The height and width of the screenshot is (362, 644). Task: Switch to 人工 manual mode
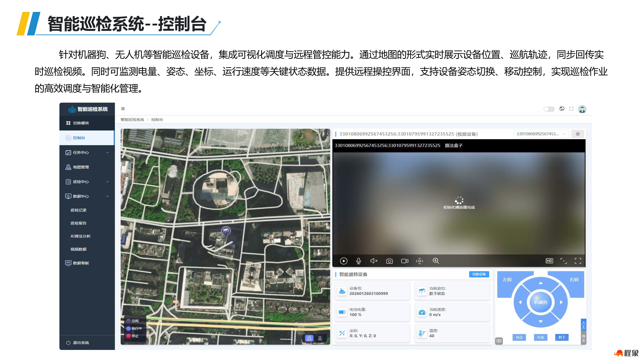coord(583,325)
